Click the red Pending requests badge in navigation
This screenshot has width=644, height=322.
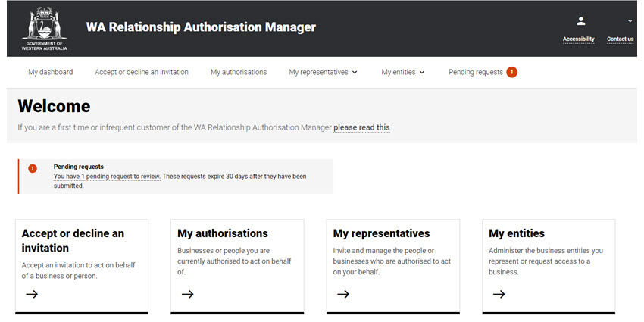tap(512, 72)
